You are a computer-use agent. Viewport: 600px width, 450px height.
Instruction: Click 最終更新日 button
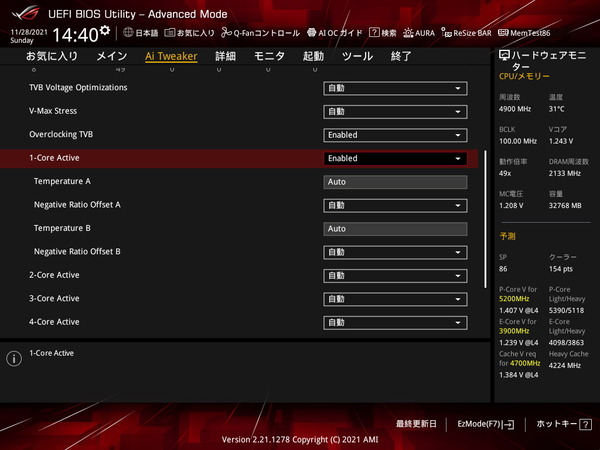click(x=416, y=424)
